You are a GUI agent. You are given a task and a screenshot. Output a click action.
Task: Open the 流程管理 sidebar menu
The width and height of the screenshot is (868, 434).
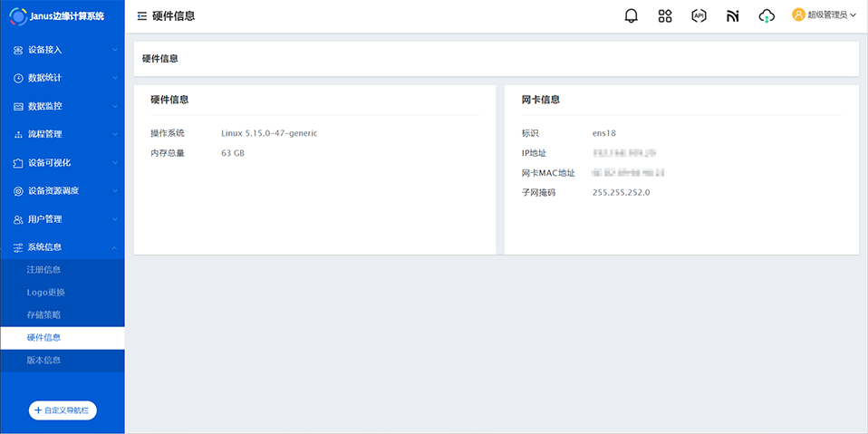(x=62, y=134)
